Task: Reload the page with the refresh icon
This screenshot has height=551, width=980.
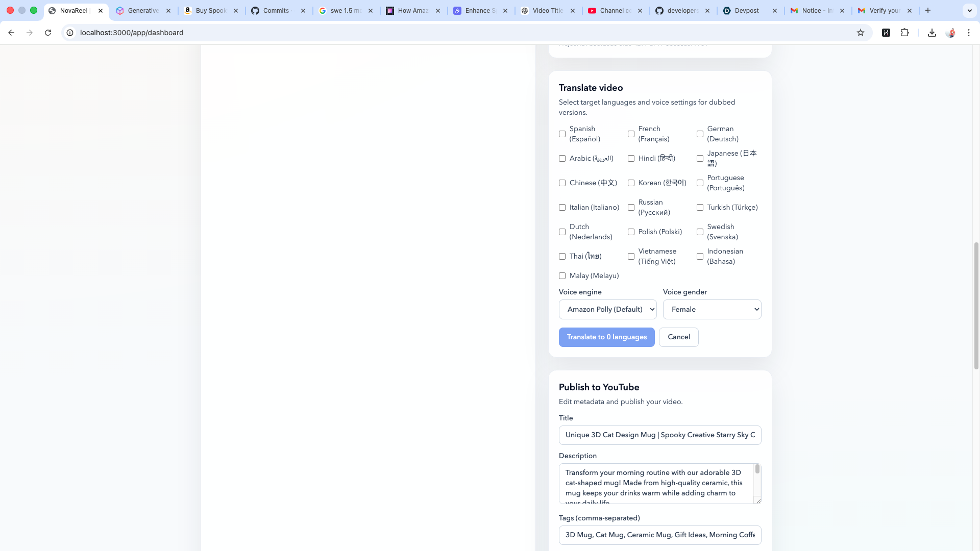Action: pos(48,33)
